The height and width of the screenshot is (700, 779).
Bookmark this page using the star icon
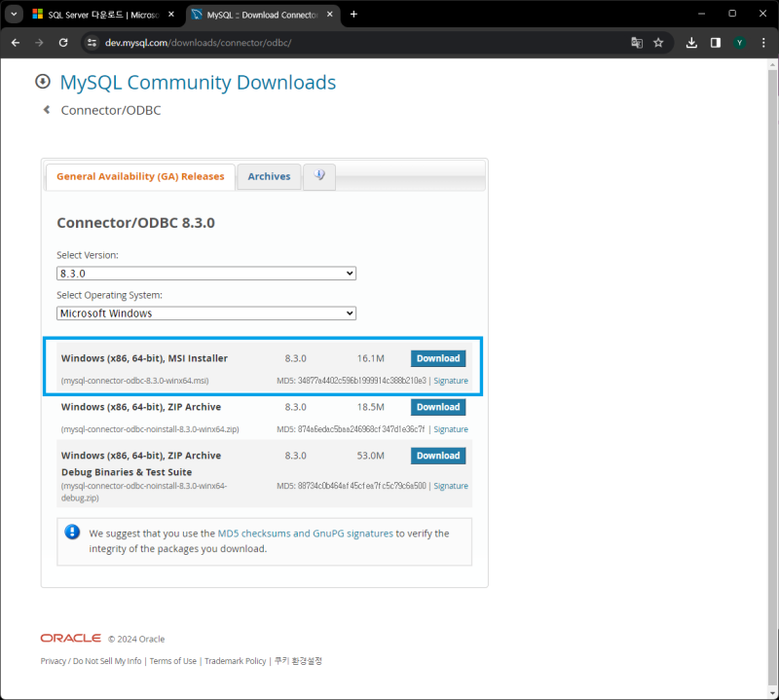pos(659,43)
